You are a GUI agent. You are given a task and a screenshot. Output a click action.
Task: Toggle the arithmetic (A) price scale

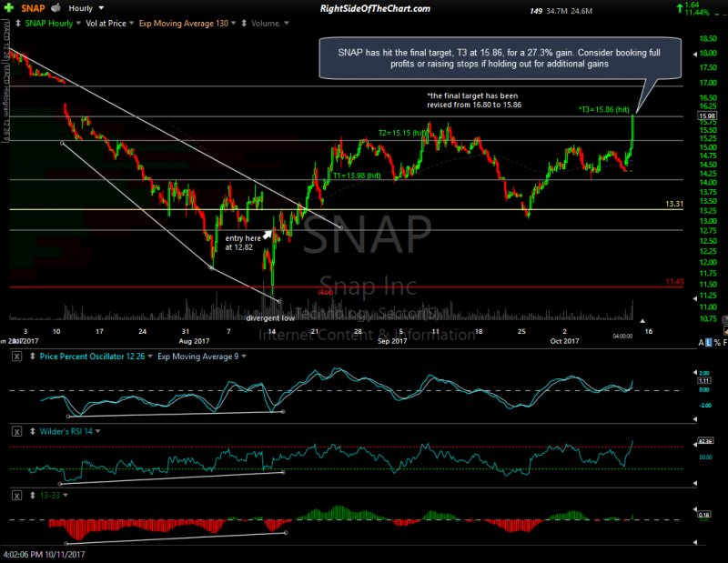[x=701, y=342]
